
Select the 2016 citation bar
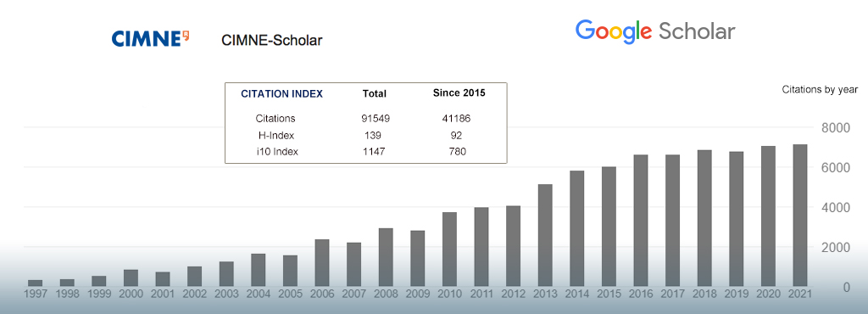[641, 221]
